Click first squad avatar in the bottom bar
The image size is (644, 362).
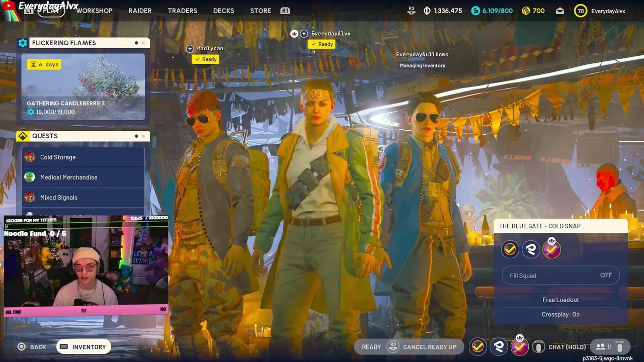tap(478, 346)
